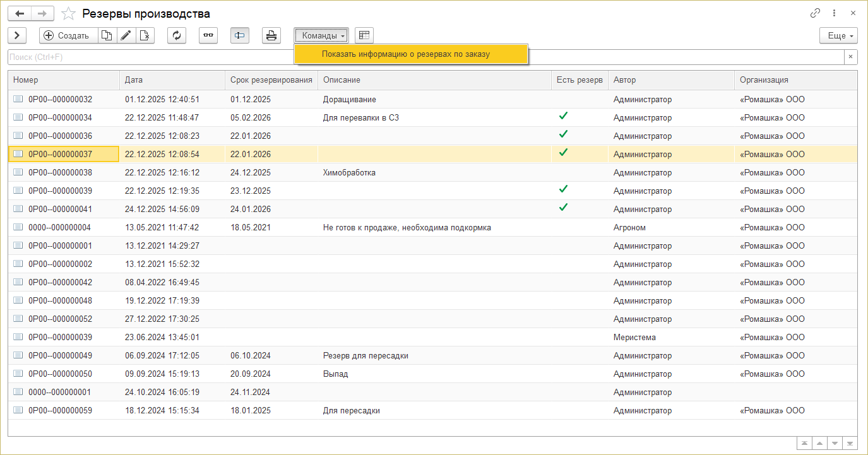Click the copy document icon next to Создать
The image size is (868, 455).
pos(107,35)
